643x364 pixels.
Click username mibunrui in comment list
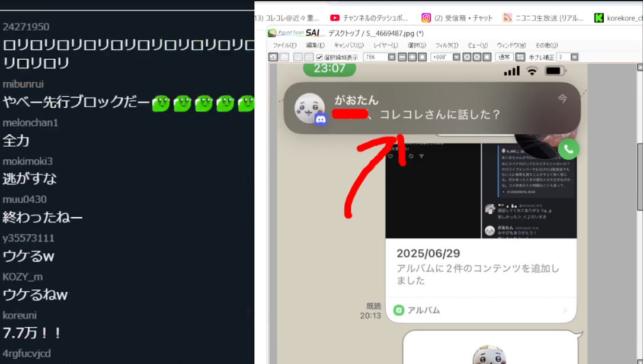(23, 84)
